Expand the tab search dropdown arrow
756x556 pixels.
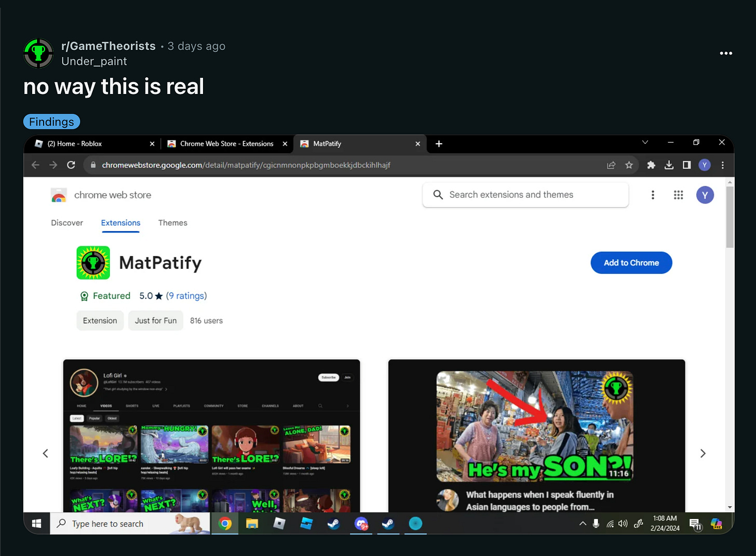tap(645, 142)
